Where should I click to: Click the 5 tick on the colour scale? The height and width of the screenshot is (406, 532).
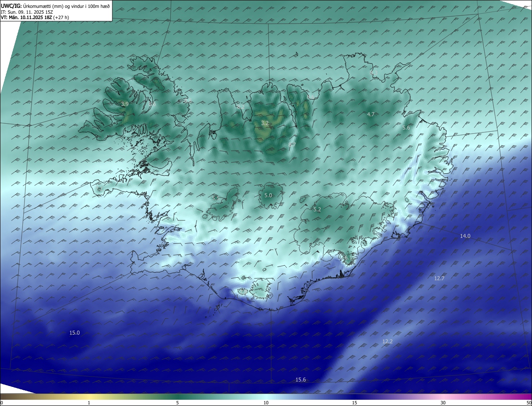click(x=177, y=403)
